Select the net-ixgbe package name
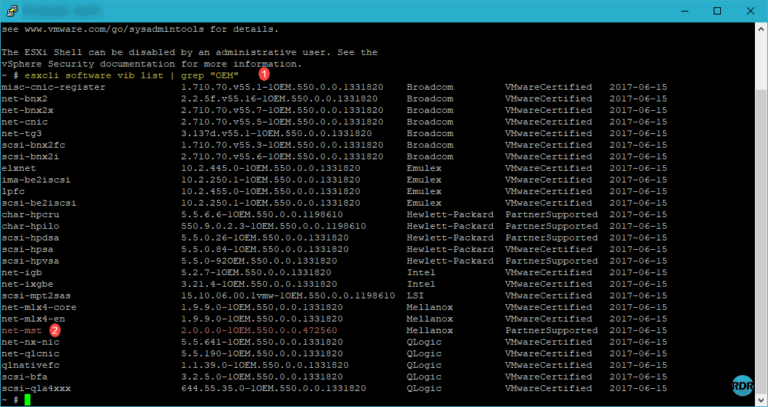Image resolution: width=768 pixels, height=407 pixels. pyautogui.click(x=27, y=284)
